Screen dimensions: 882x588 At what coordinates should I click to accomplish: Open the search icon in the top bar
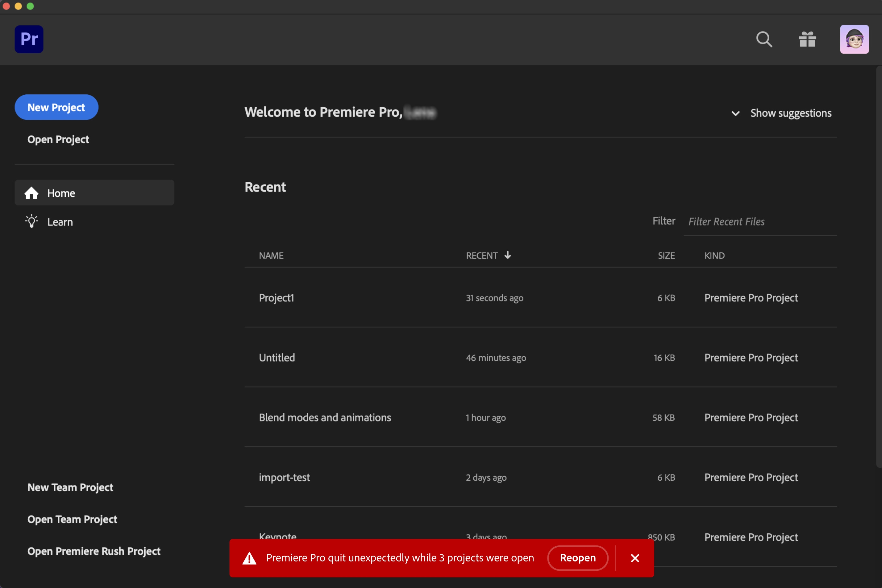(x=764, y=39)
